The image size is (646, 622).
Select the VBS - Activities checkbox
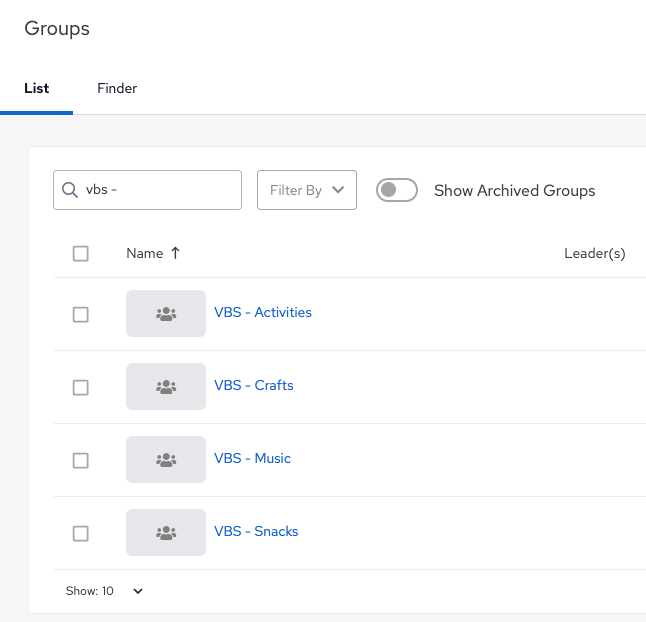[x=80, y=314]
